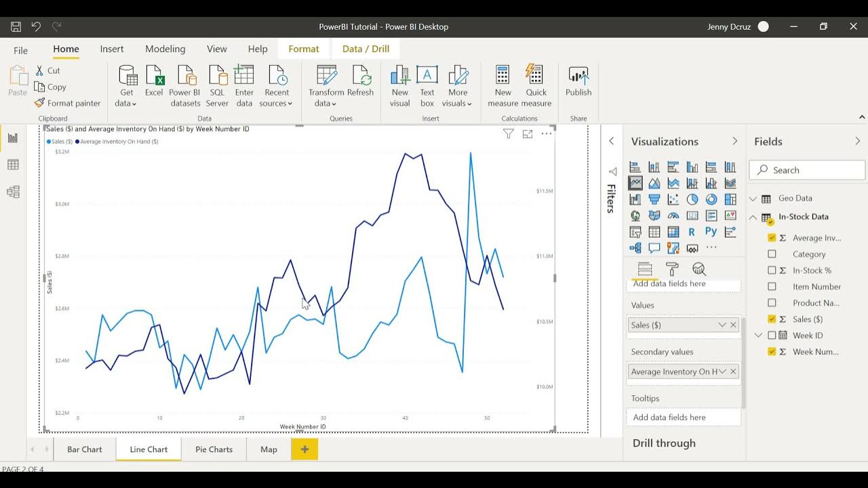Click in the Fields Search box
The width and height of the screenshot is (868, 488).
[807, 170]
